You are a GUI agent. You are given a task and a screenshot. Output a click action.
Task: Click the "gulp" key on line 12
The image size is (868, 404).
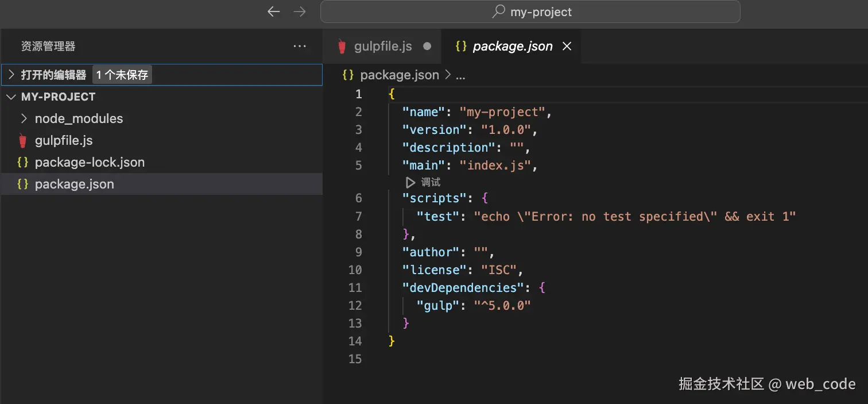pyautogui.click(x=437, y=306)
